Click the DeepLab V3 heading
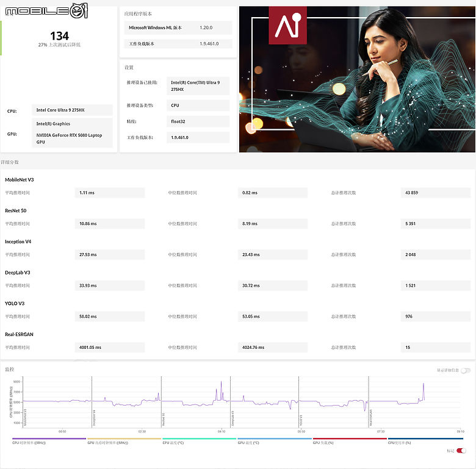The image size is (476, 469). [18, 273]
